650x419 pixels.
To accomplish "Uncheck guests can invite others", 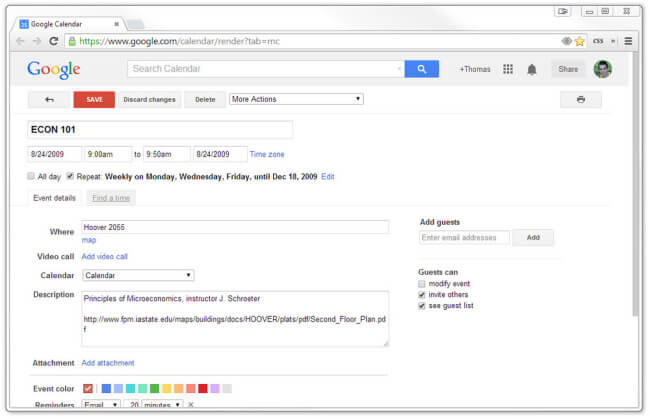I will 422,295.
